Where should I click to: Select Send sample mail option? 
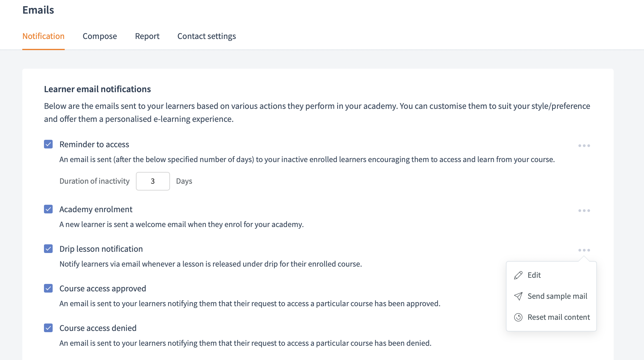pos(557,296)
